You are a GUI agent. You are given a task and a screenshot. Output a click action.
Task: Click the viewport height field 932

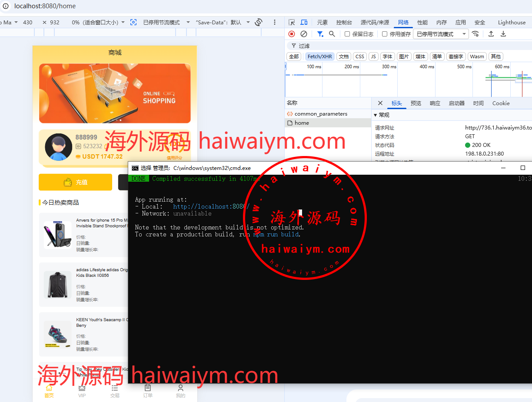coord(55,22)
